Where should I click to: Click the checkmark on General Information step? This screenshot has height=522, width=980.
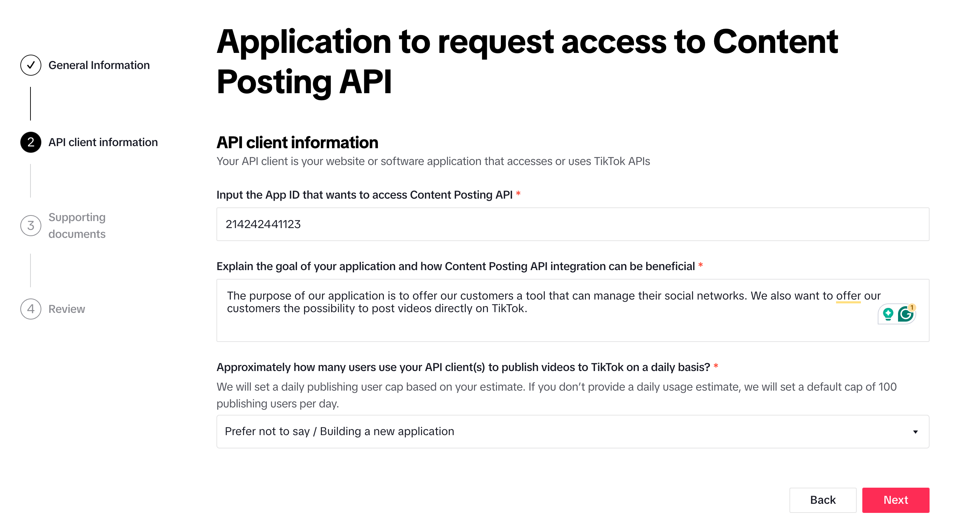(x=31, y=64)
